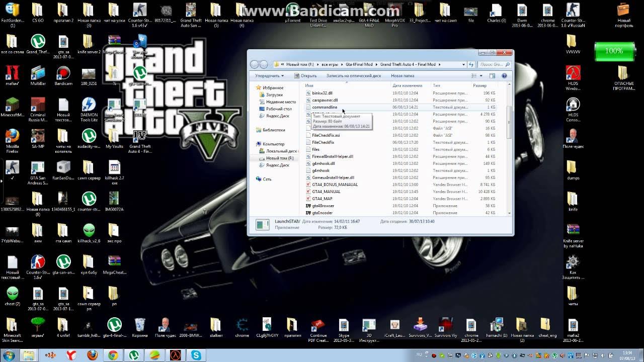Sort by the Имя column header
This screenshot has width=644, height=362.
[x=309, y=85]
